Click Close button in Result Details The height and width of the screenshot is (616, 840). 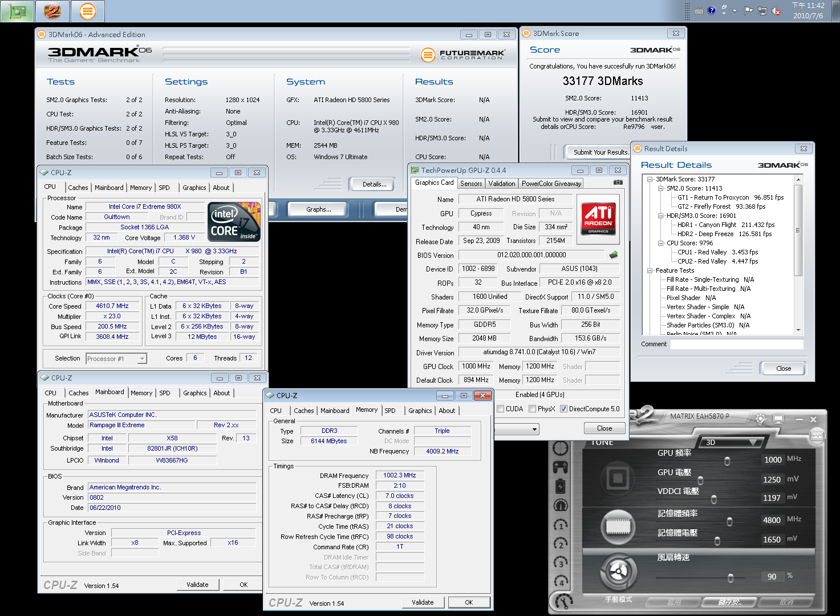[784, 368]
